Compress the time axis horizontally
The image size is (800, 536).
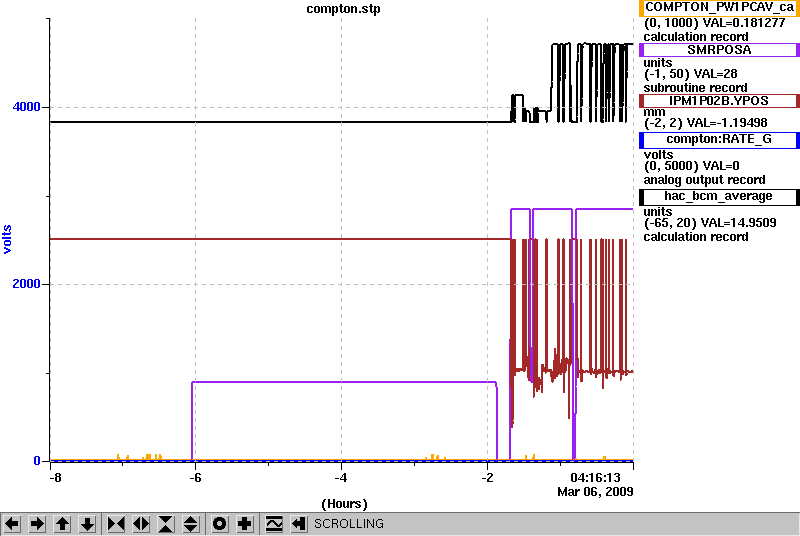click(116, 524)
